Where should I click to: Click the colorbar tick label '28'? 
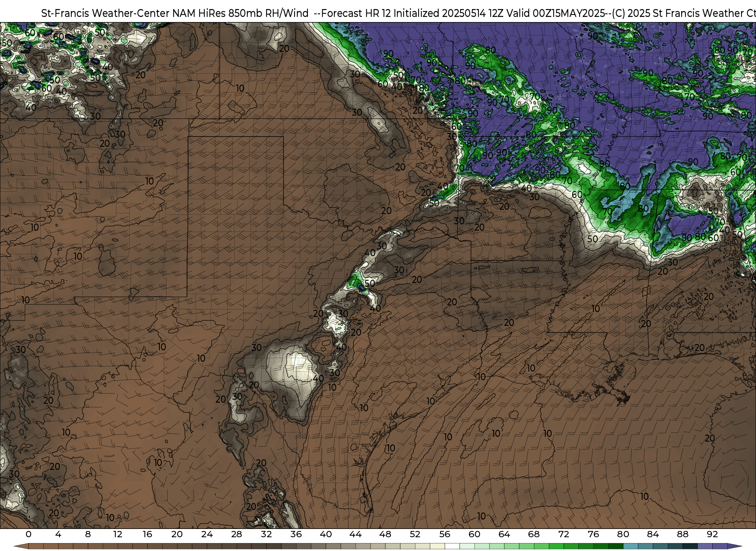(237, 534)
